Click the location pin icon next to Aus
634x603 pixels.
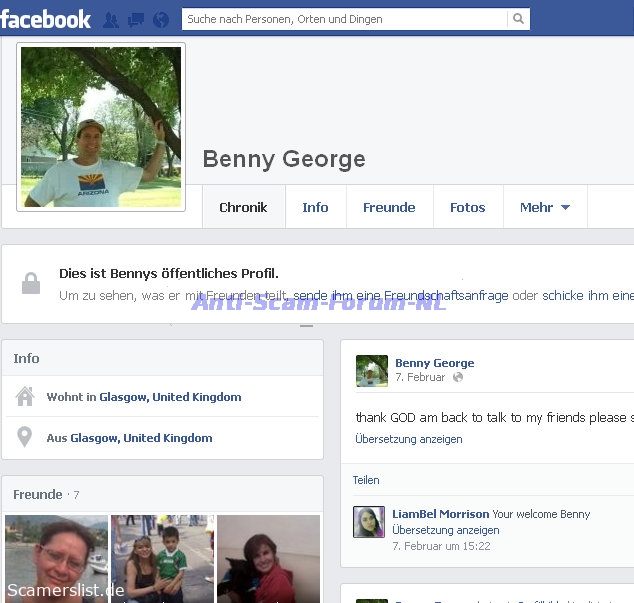tap(25, 438)
